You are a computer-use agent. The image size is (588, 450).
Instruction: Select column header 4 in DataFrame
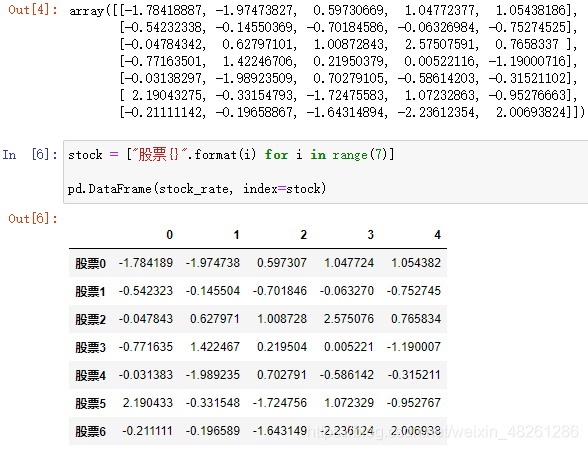[x=437, y=235]
